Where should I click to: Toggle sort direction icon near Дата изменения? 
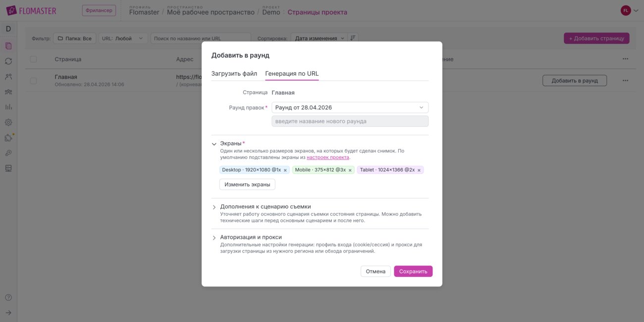(353, 38)
